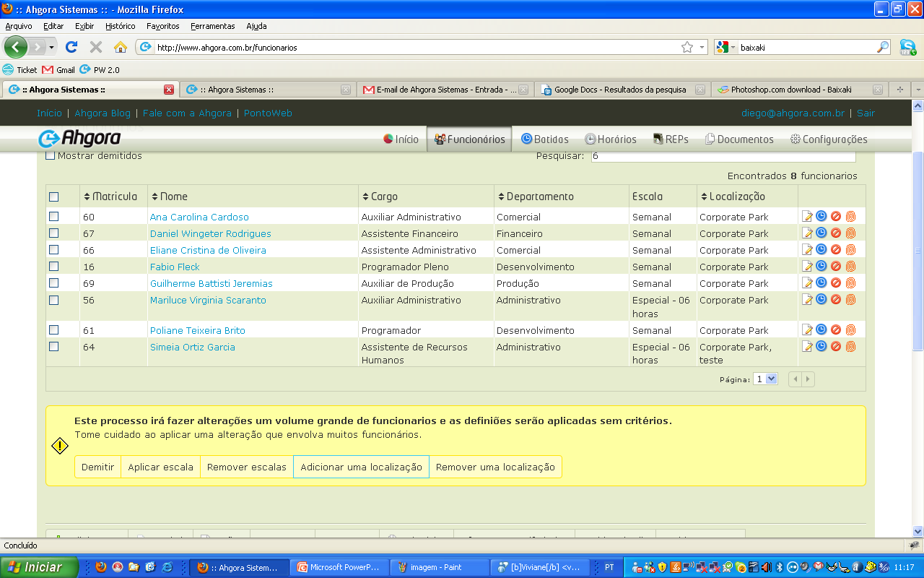924x578 pixels.
Task: Click the Aplicar escala button
Action: pos(160,467)
